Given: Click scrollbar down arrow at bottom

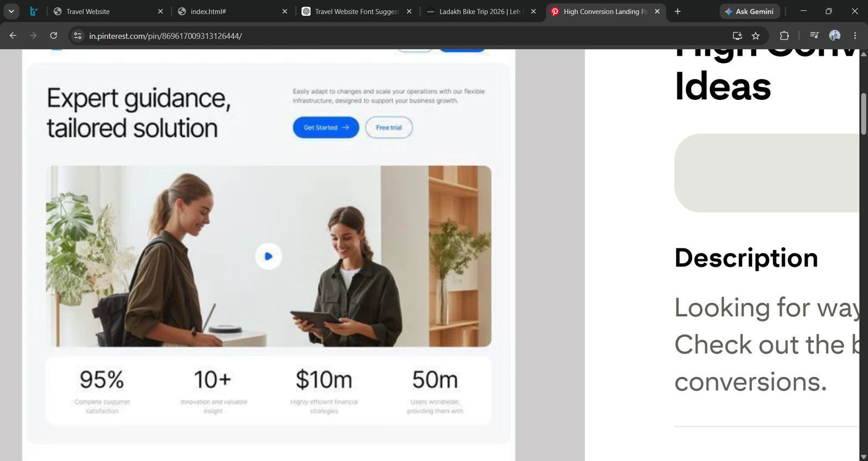Looking at the screenshot, I should 864,457.
